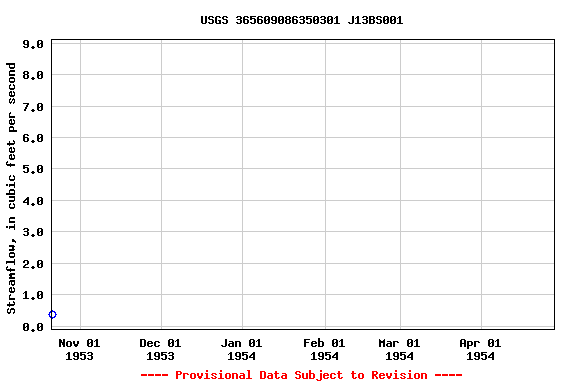Click the 8.0 y-axis value
This screenshot has width=576, height=384.
(x=33, y=75)
